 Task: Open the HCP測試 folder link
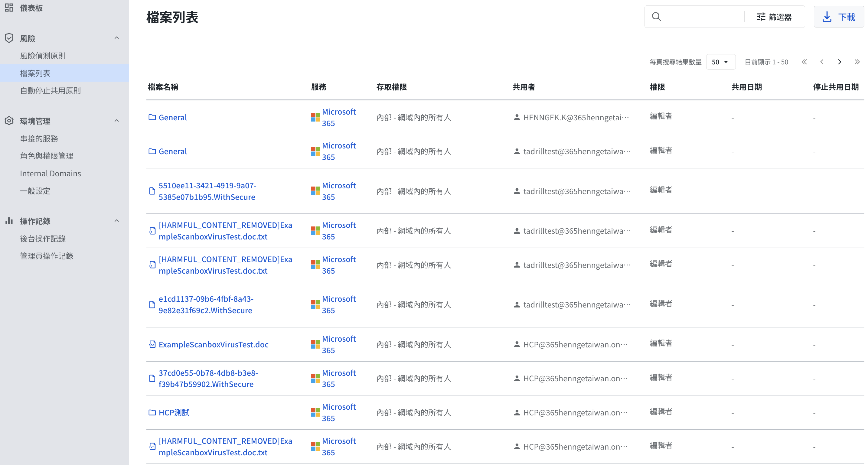[174, 412]
